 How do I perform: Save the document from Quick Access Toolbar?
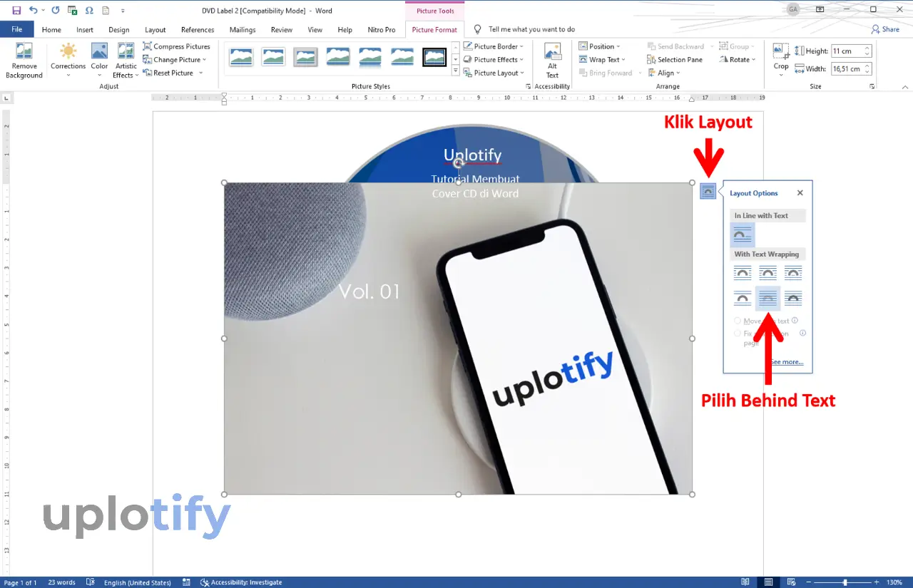(x=16, y=11)
